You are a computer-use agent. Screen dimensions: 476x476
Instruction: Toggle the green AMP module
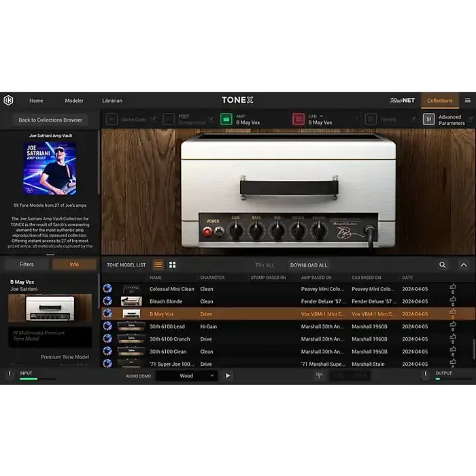226,119
